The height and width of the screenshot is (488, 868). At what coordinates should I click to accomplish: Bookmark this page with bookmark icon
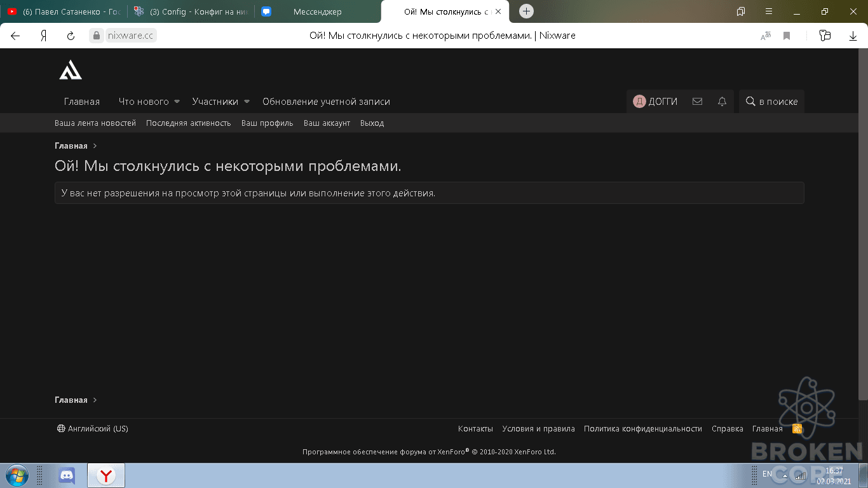[x=787, y=36]
